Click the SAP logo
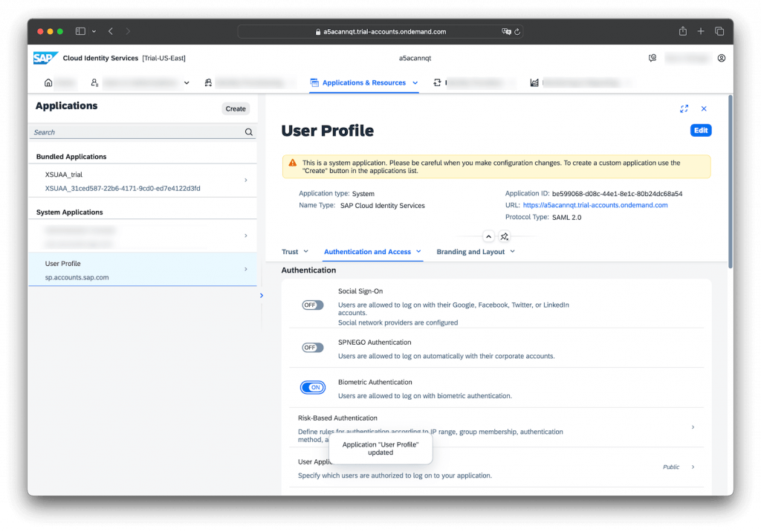Viewport: 761px width, 532px height. point(45,58)
